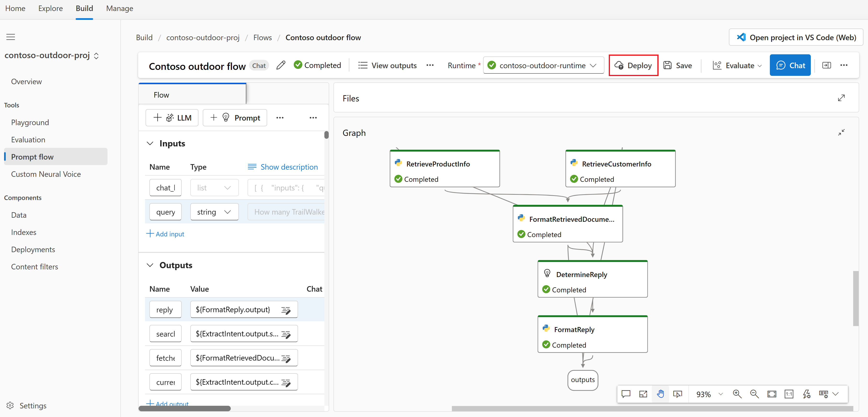Save the flow

[x=678, y=65]
